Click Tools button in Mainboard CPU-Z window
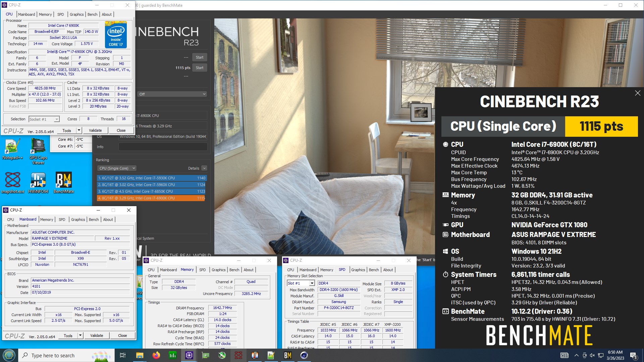The image size is (644, 362). coord(68,336)
